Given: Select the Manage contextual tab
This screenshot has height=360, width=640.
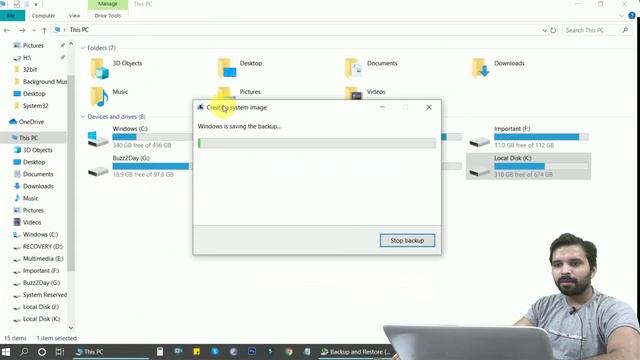Looking at the screenshot, I should tap(108, 4).
